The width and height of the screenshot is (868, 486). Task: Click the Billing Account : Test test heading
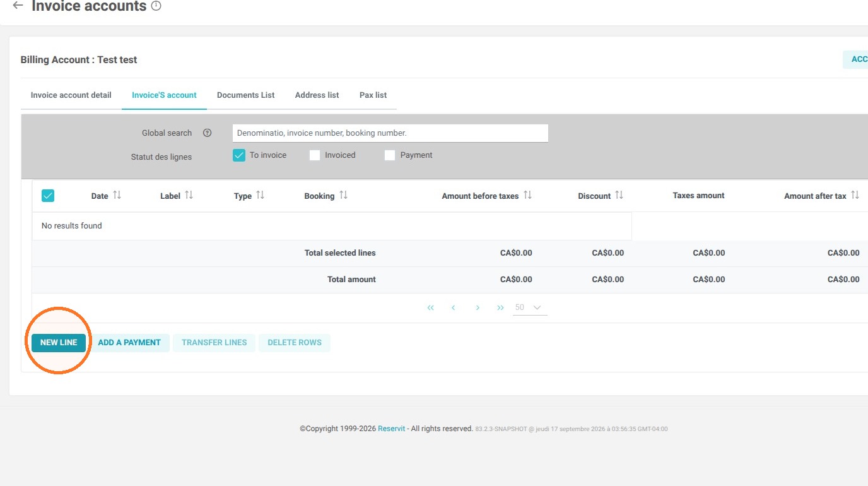pos(79,60)
